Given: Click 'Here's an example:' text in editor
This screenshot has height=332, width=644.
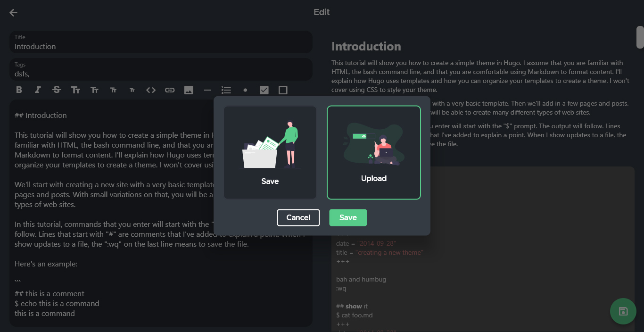Looking at the screenshot, I should tap(46, 264).
